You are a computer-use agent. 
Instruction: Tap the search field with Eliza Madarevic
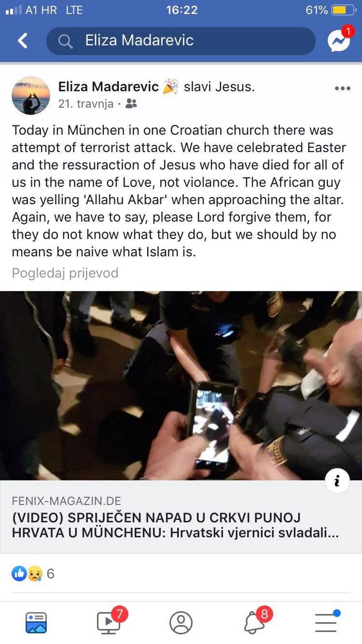[x=181, y=41]
